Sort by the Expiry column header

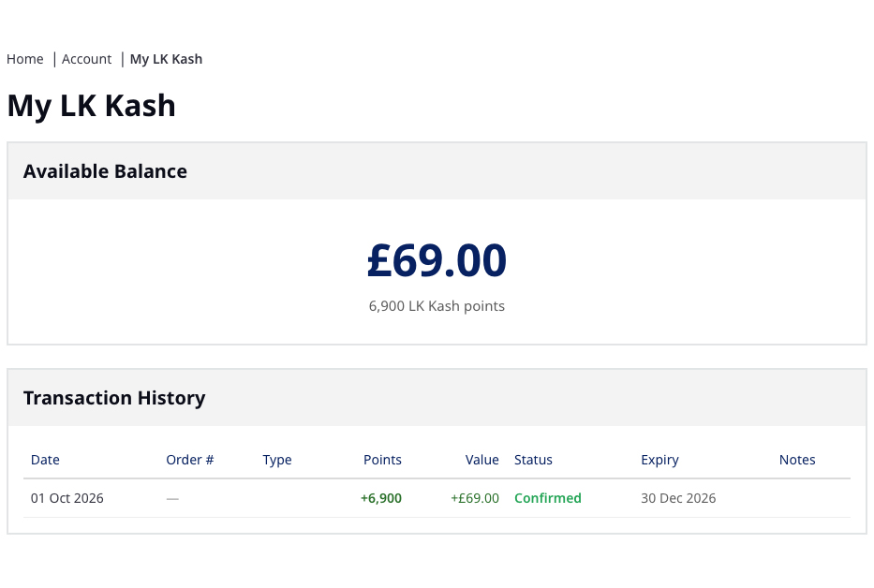tap(660, 460)
